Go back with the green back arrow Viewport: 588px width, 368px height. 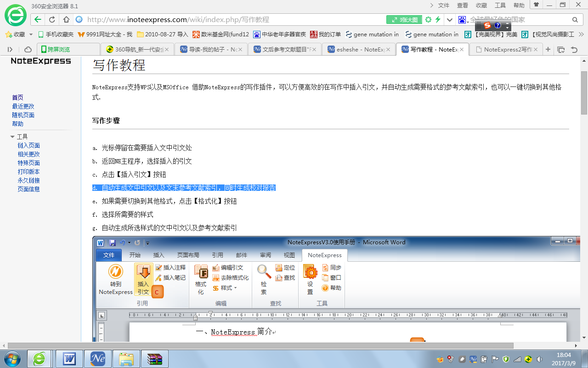(38, 20)
